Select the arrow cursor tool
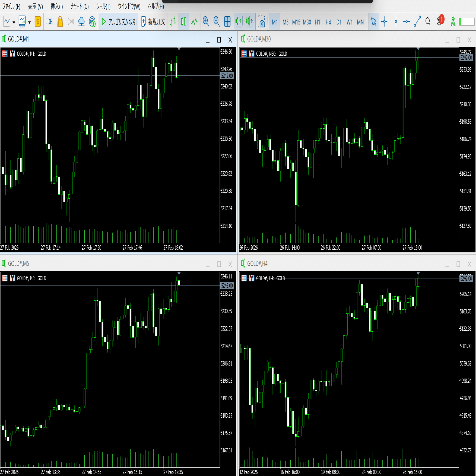Viewport: 476px width, 476px height. pos(374,21)
